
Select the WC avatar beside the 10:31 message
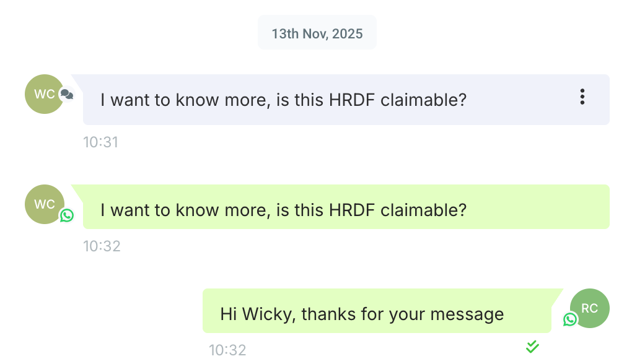click(x=43, y=94)
